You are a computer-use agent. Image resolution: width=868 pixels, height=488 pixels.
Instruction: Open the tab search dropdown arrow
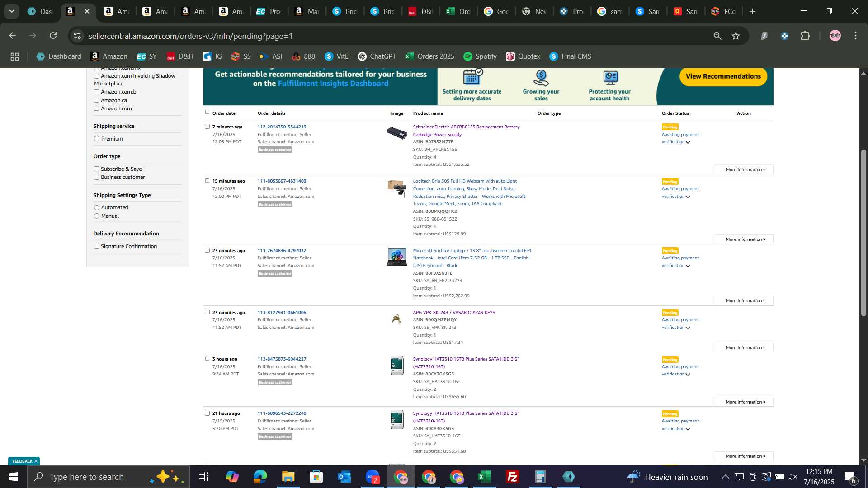click(12, 12)
